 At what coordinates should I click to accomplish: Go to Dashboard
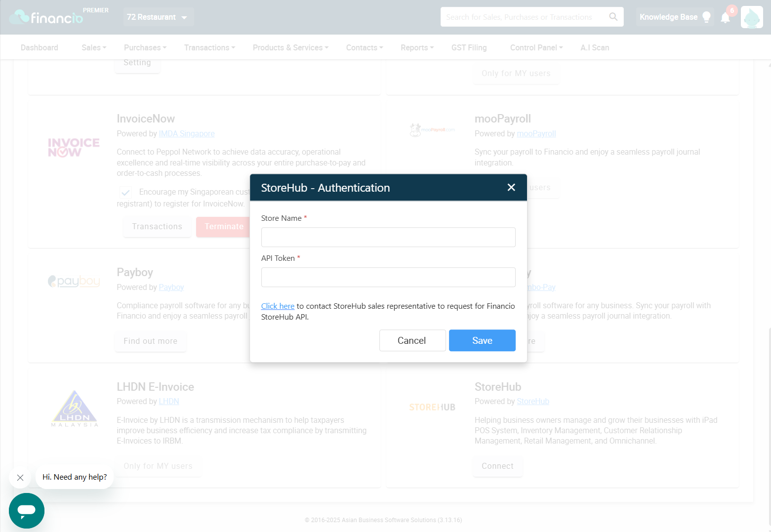40,47
